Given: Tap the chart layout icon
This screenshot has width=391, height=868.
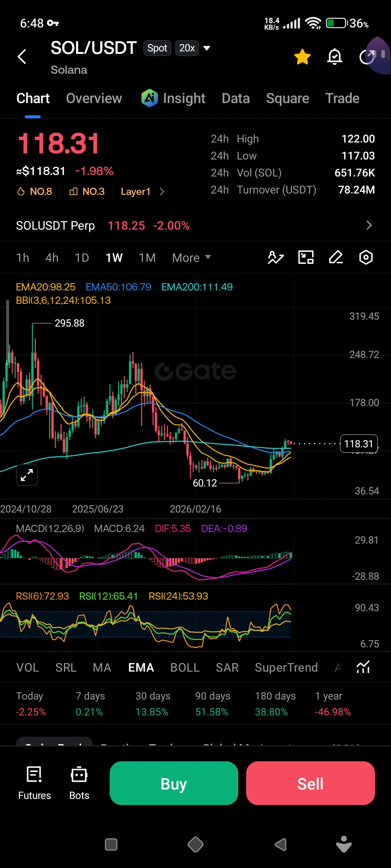Looking at the screenshot, I should click(306, 258).
